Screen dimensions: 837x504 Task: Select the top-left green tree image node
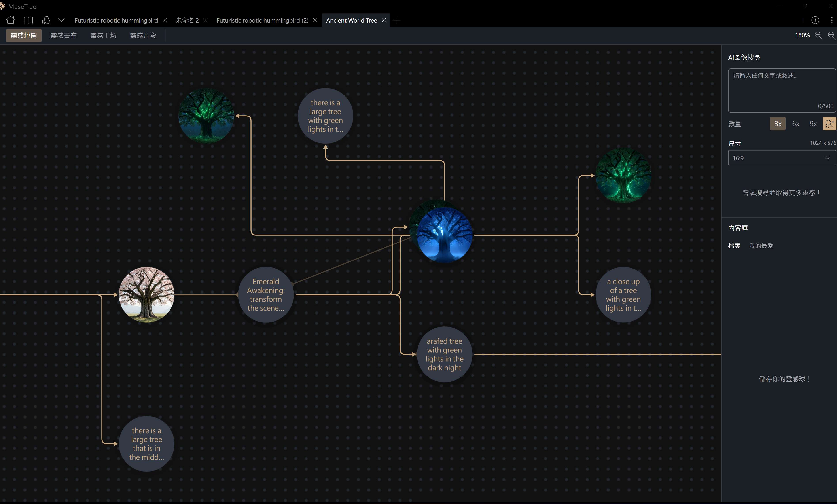tap(206, 116)
